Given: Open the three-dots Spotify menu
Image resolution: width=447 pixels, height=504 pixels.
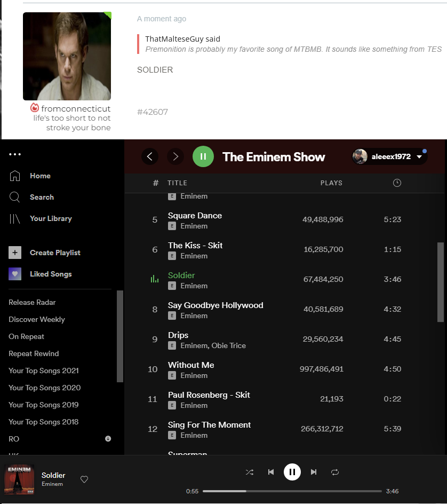Looking at the screenshot, I should click(15, 154).
